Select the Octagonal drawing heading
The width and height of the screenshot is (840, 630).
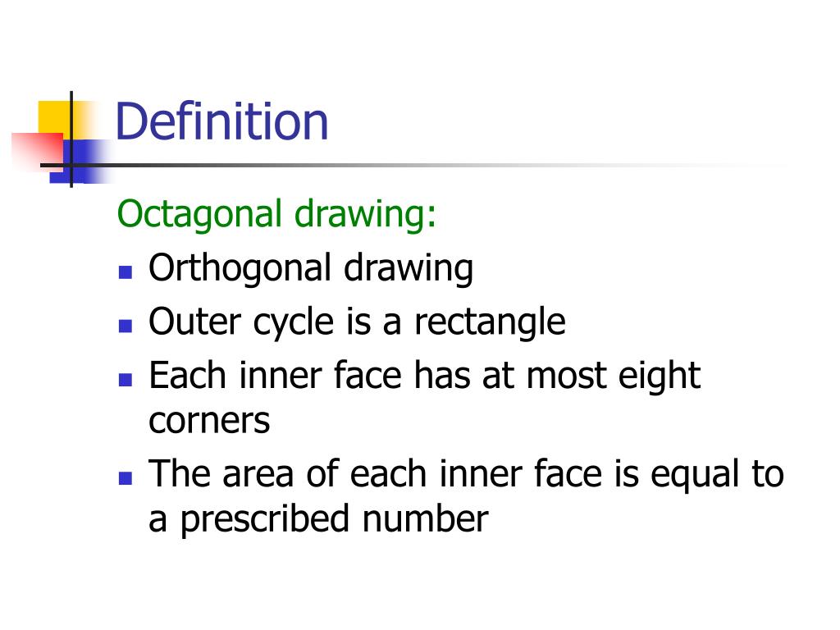[276, 214]
